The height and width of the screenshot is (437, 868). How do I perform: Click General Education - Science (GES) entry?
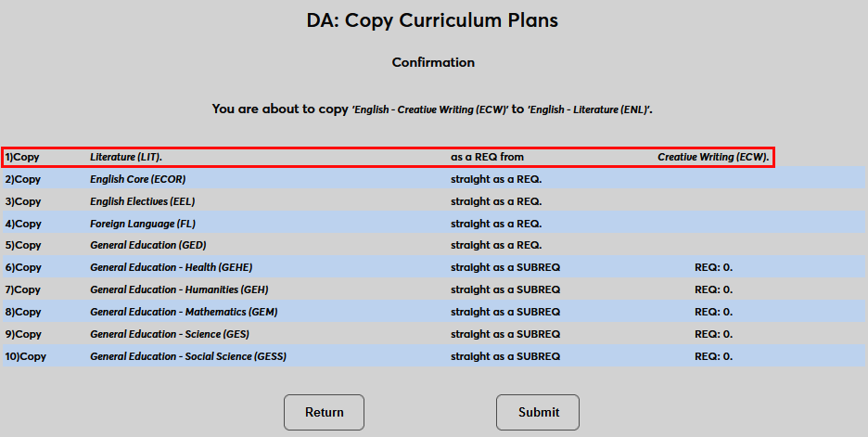pyautogui.click(x=169, y=334)
